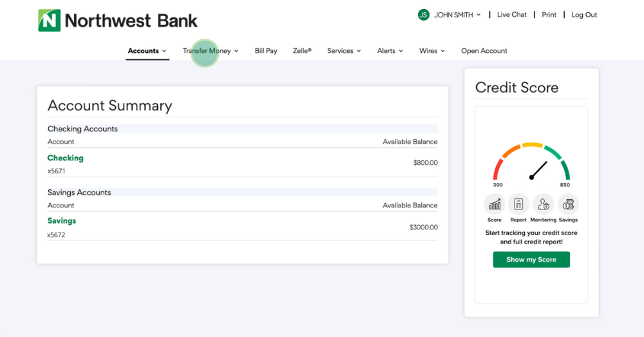Open the Services dropdown menu
The width and height of the screenshot is (644, 337).
pyautogui.click(x=343, y=51)
